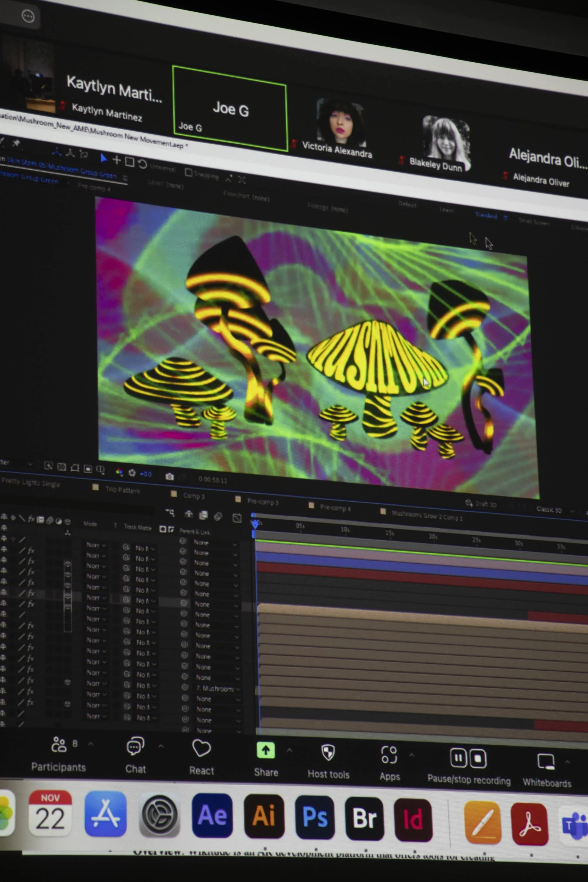Viewport: 588px width, 882px height.
Task: Enable the Snapping checkbox
Action: click(189, 172)
